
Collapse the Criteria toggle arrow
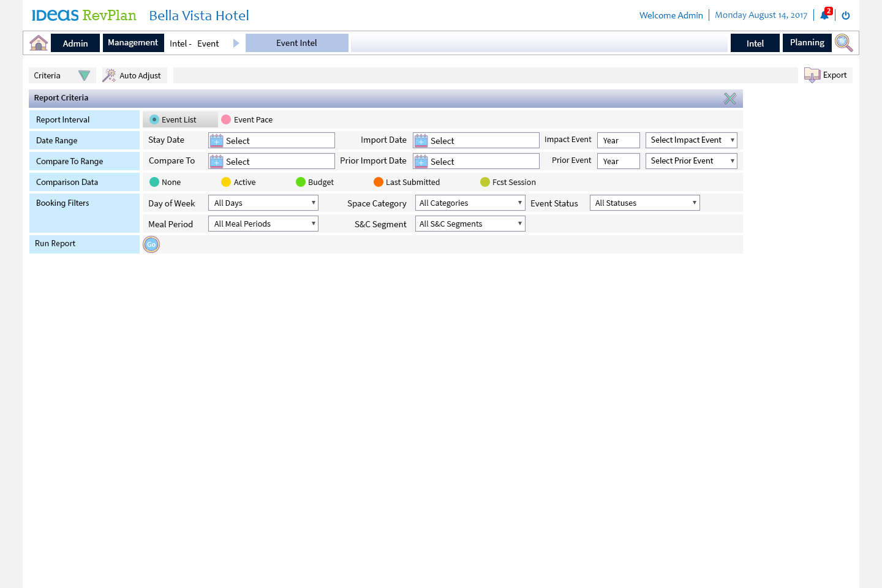(x=84, y=75)
